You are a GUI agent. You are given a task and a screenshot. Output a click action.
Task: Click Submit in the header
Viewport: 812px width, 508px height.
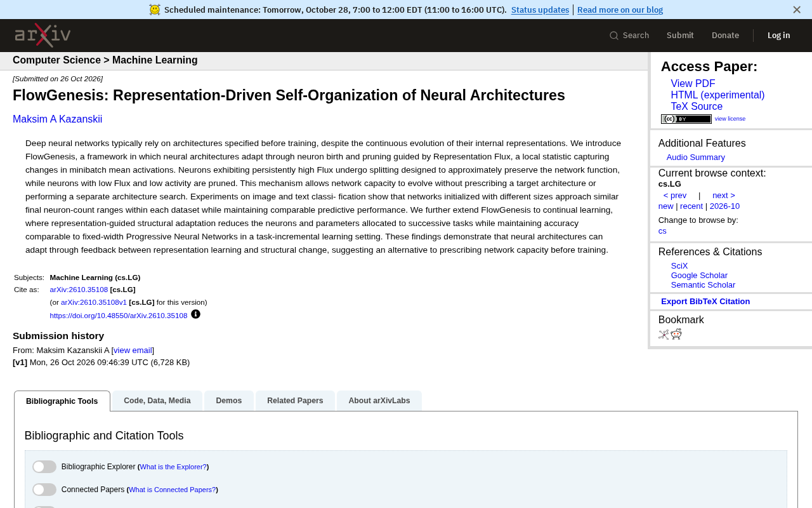click(x=680, y=36)
